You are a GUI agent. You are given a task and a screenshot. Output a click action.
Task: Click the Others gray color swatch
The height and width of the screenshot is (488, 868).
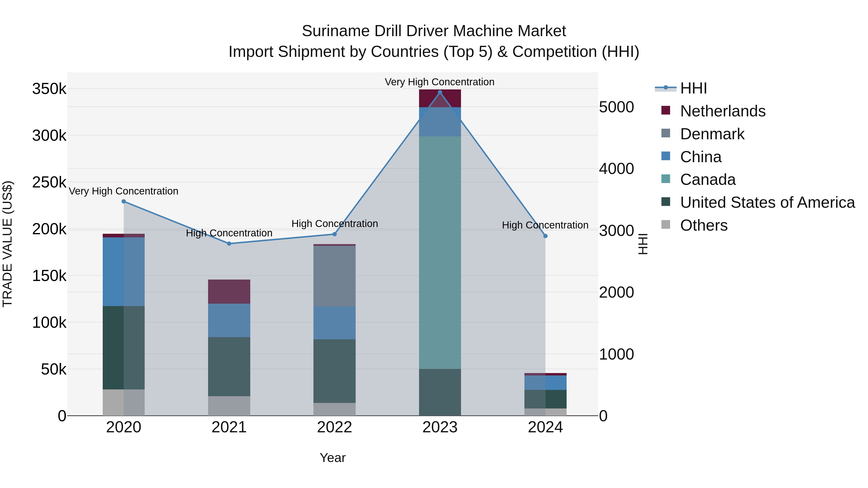665,224
